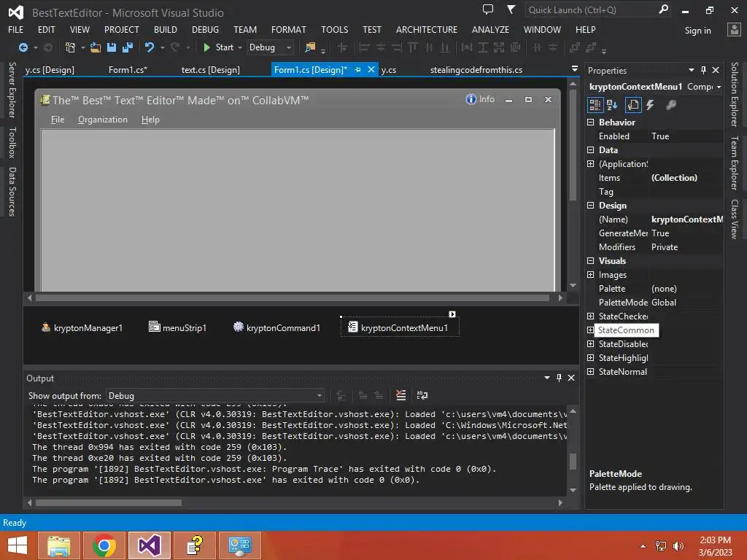Expand the StateNormal property node
This screenshot has width=747, height=560.
pyautogui.click(x=591, y=371)
